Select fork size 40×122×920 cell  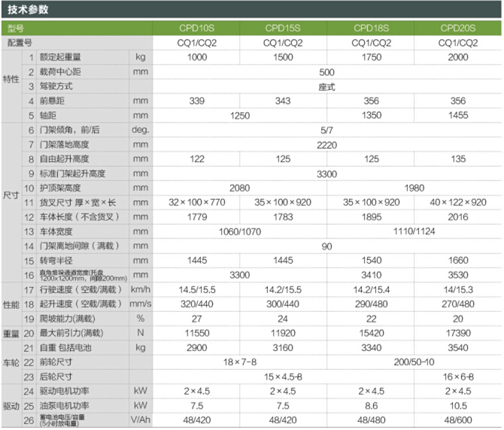(457, 202)
